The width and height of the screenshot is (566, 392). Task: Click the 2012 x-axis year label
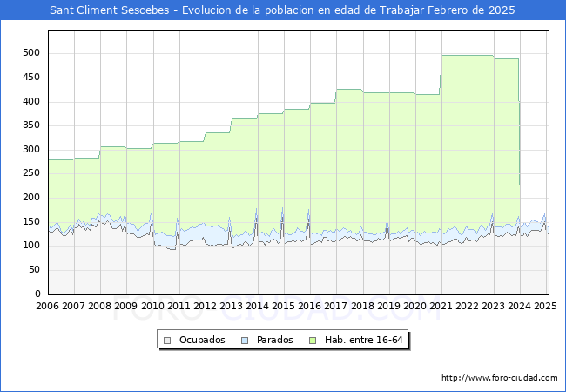click(205, 306)
